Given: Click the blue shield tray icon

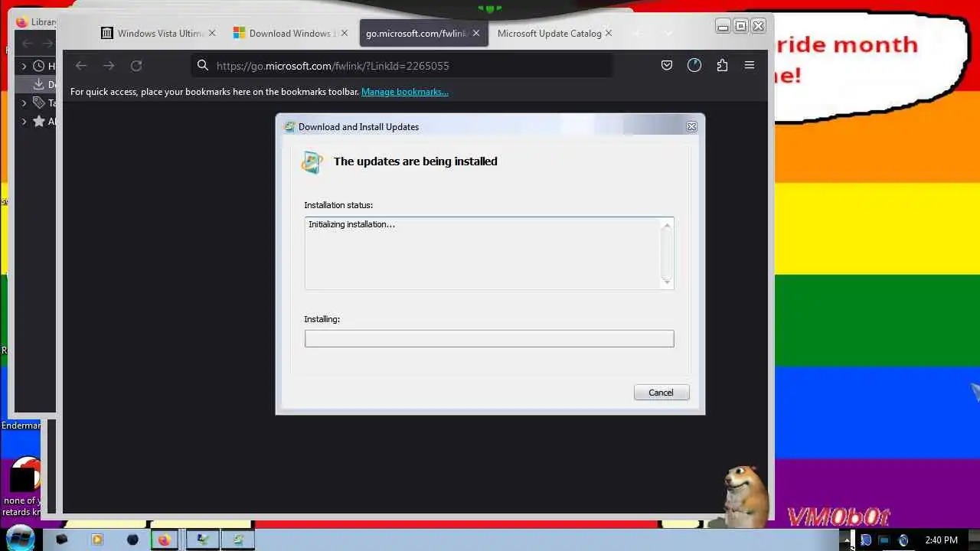Looking at the screenshot, I should pyautogui.click(x=865, y=540).
